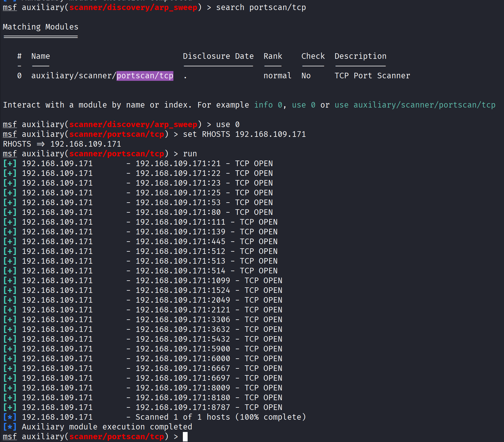Click the 'use 0' command line
504x442 pixels.
point(228,124)
